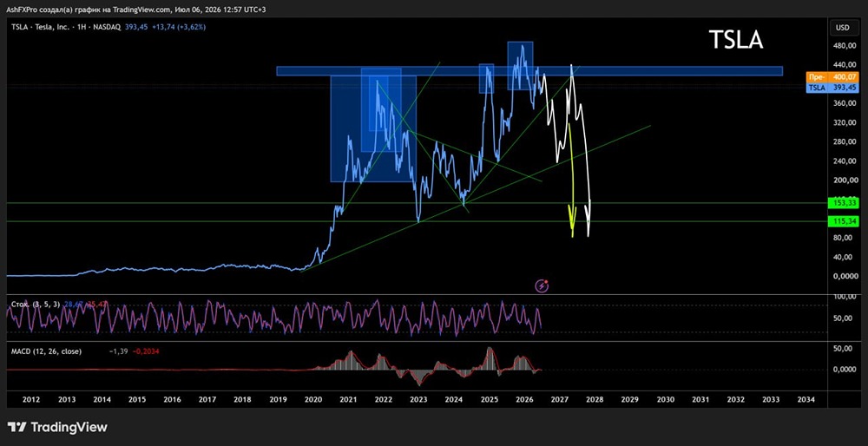Select the 153,33 green price label
This screenshot has height=446, width=868.
point(843,203)
